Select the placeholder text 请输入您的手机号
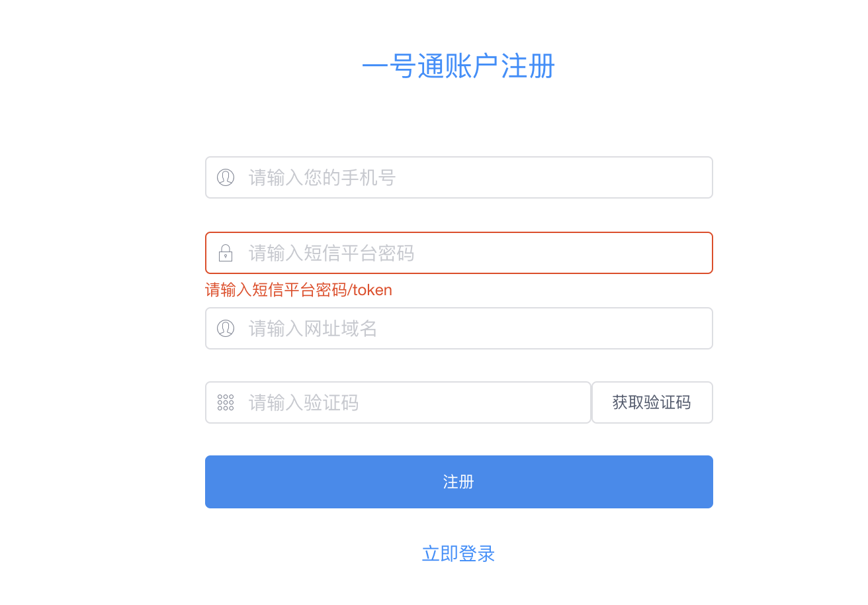The width and height of the screenshot is (868, 605). coord(322,177)
